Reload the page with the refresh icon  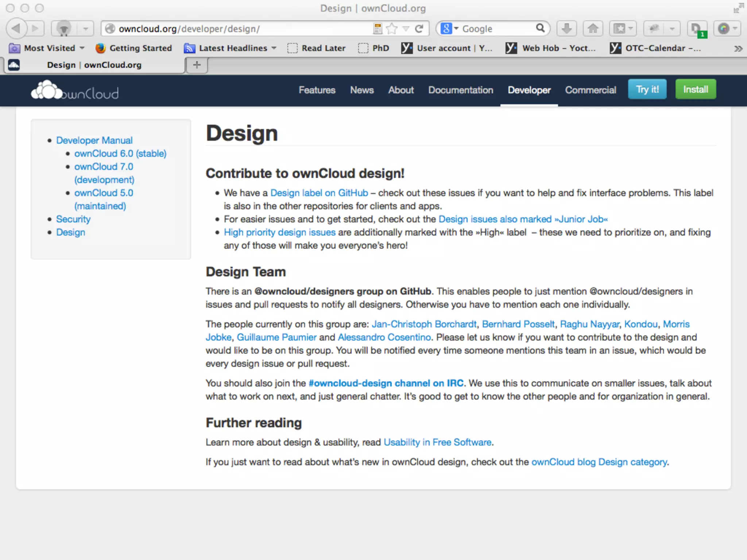pos(419,28)
